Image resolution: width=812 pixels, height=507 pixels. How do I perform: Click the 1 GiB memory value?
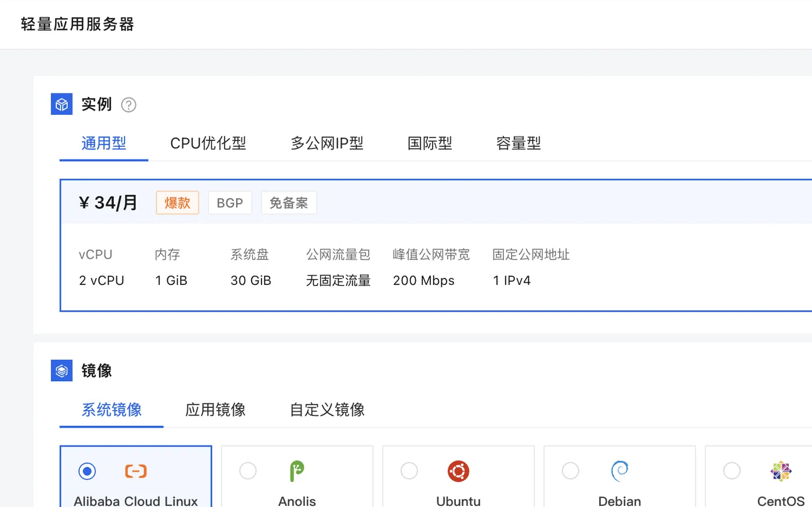tap(171, 281)
